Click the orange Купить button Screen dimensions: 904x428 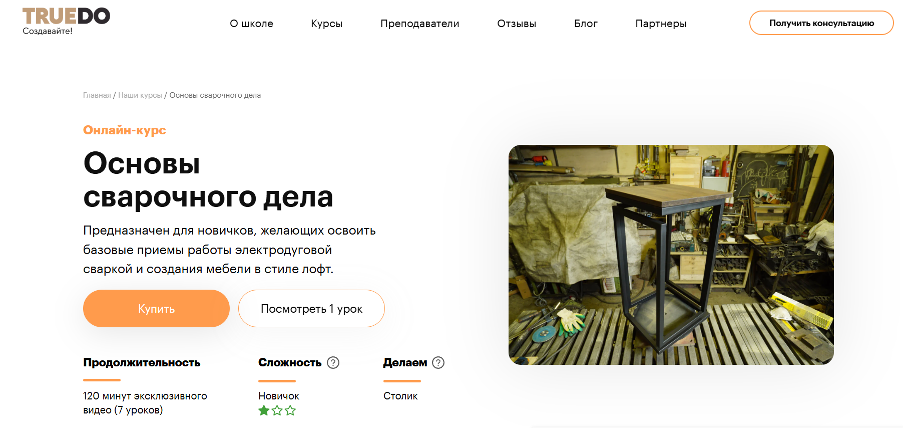pos(156,309)
